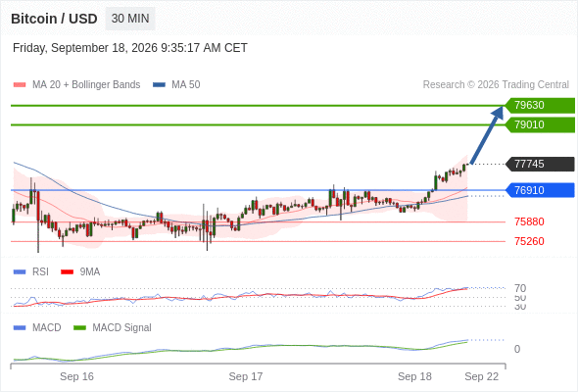Select the 79630 green resistance label
The height and width of the screenshot is (392, 578).
[x=540, y=106]
